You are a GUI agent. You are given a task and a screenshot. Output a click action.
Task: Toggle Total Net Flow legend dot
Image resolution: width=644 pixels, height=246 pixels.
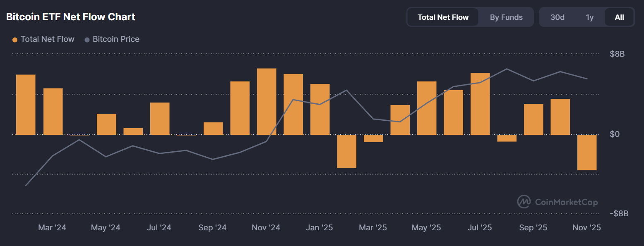tap(15, 40)
